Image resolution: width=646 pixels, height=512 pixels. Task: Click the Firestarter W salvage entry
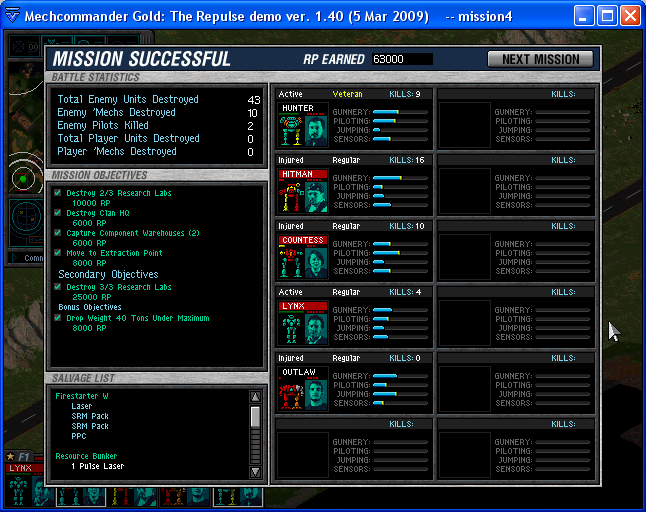tap(82, 396)
